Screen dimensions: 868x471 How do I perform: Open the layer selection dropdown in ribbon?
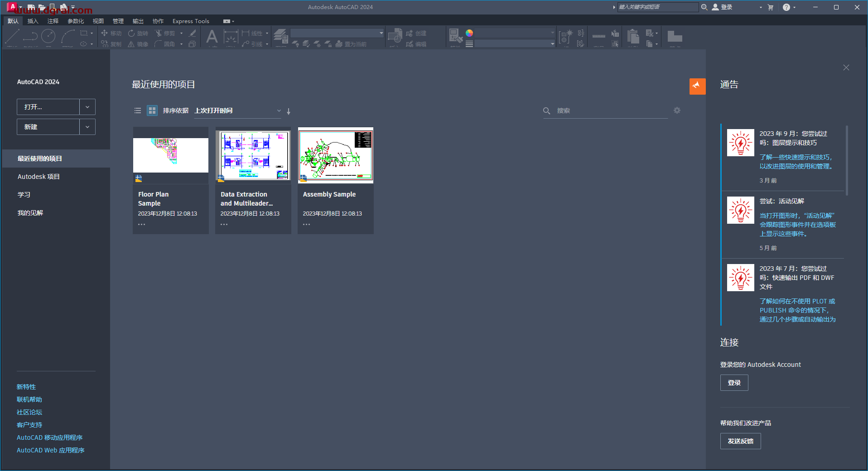(x=337, y=33)
